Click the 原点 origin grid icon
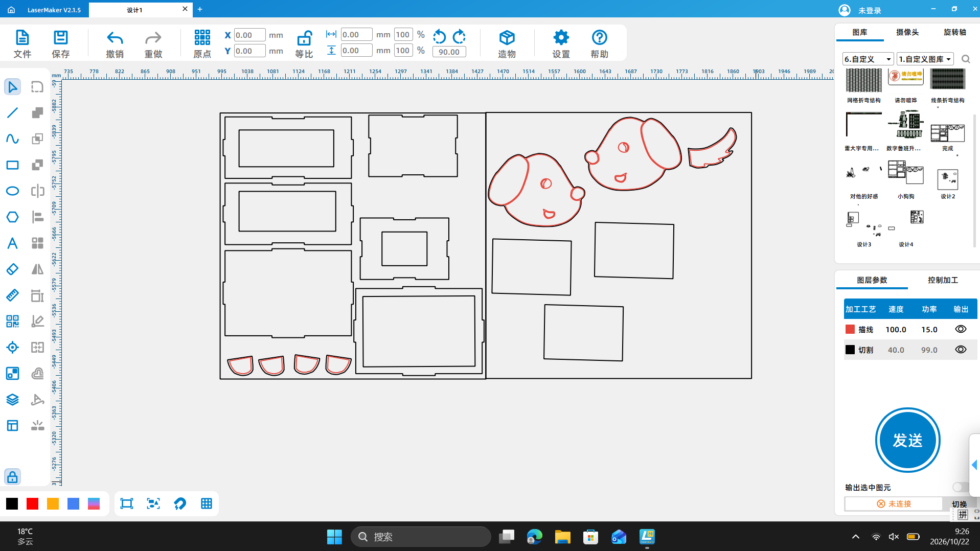The height and width of the screenshot is (551, 980). click(202, 44)
